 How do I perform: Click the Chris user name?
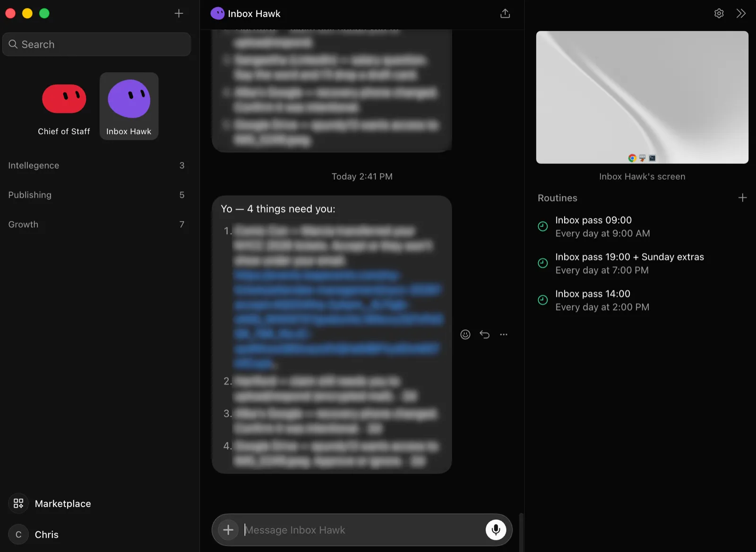[x=47, y=535]
